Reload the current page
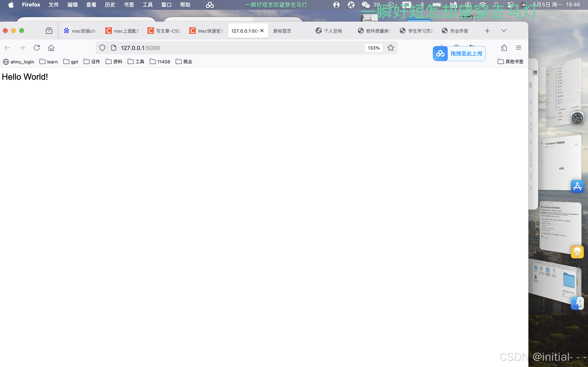This screenshot has height=367, width=588. (37, 48)
